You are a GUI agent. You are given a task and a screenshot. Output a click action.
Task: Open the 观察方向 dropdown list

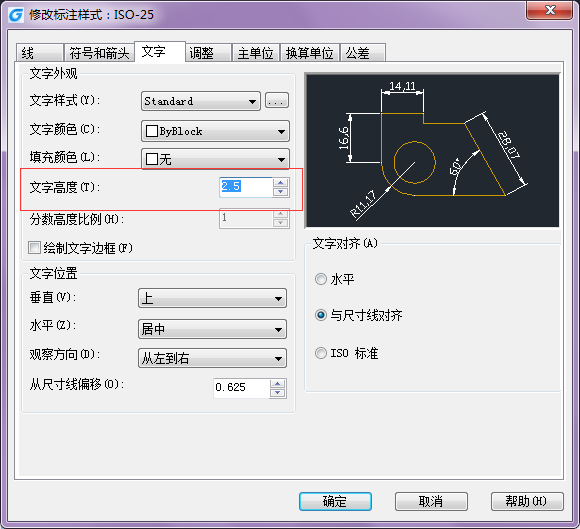click(x=212, y=358)
